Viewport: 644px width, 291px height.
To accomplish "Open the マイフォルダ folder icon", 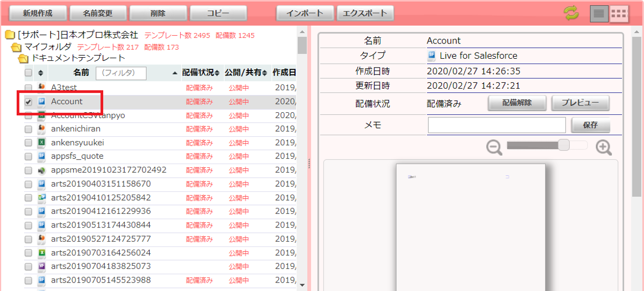I will [x=16, y=47].
